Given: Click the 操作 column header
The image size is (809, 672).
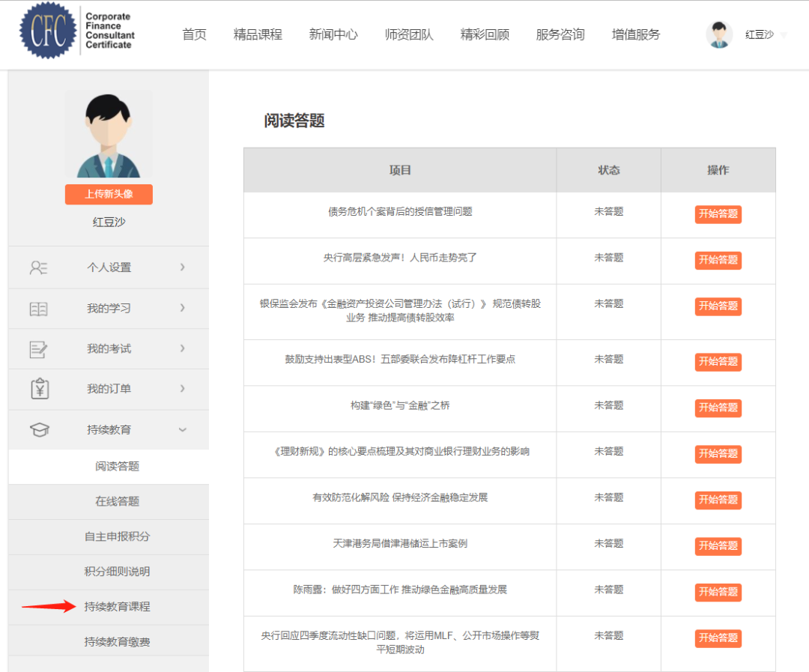Looking at the screenshot, I should click(x=718, y=170).
